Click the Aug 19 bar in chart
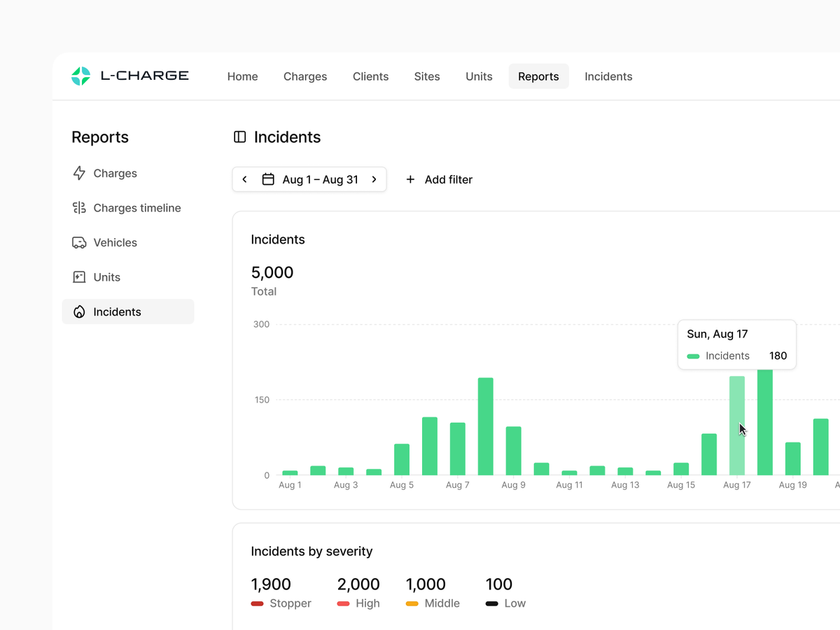Image resolution: width=840 pixels, height=630 pixels. tap(793, 458)
